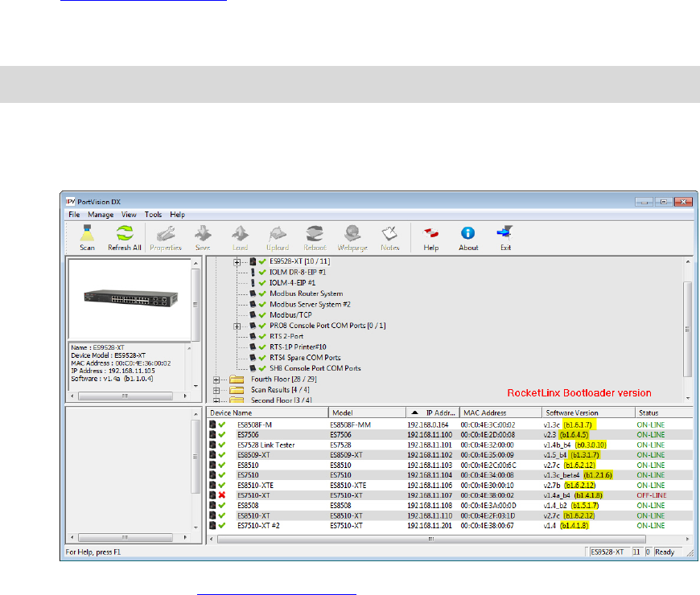Open the View menu
Screen dimensions: 700x595
point(129,215)
